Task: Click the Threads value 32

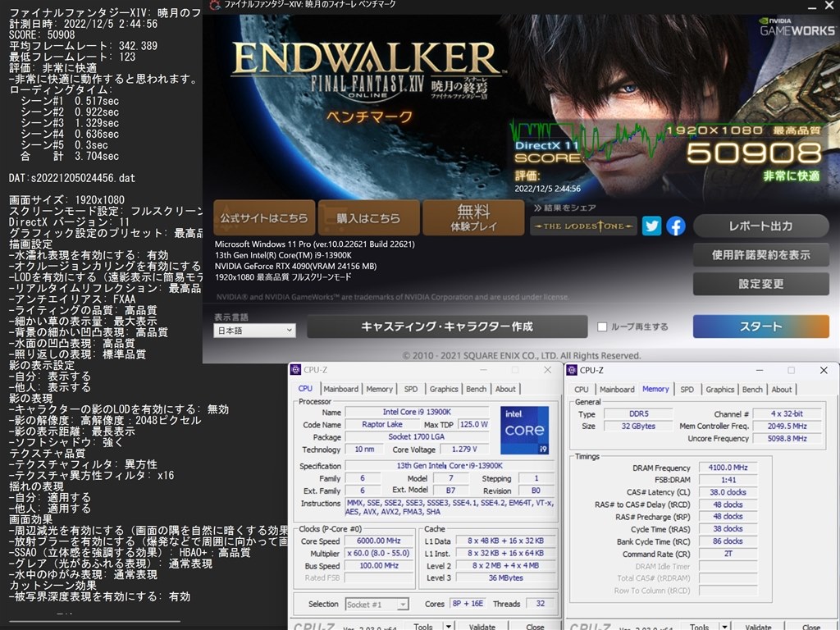Action: (541, 604)
